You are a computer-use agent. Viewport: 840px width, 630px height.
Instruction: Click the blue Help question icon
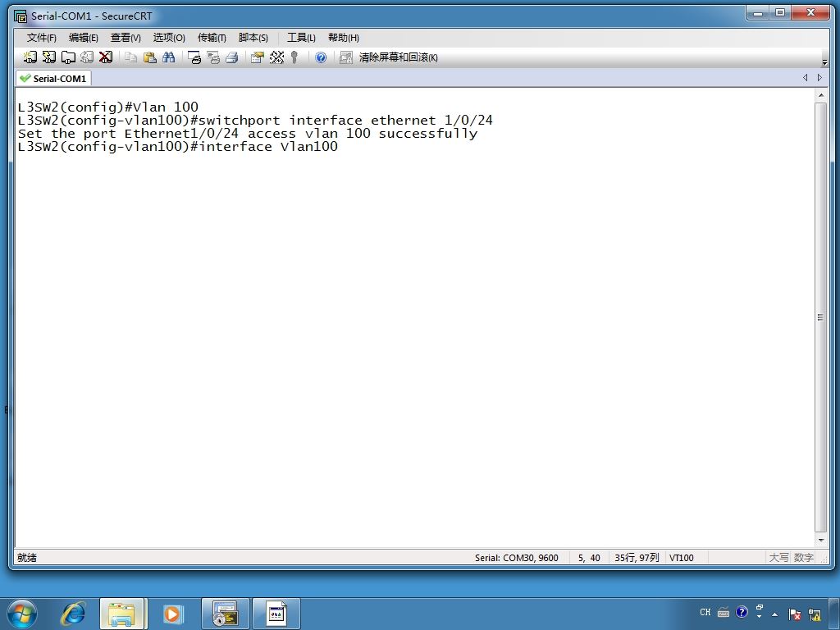321,57
